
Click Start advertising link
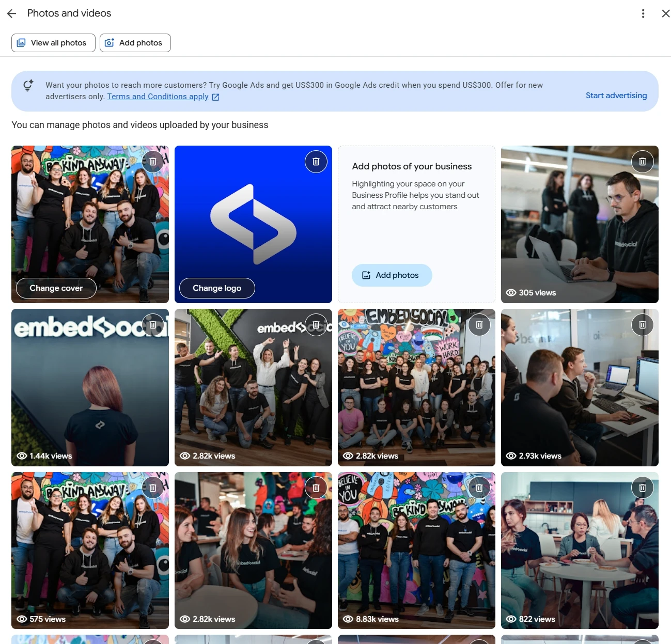pyautogui.click(x=616, y=96)
